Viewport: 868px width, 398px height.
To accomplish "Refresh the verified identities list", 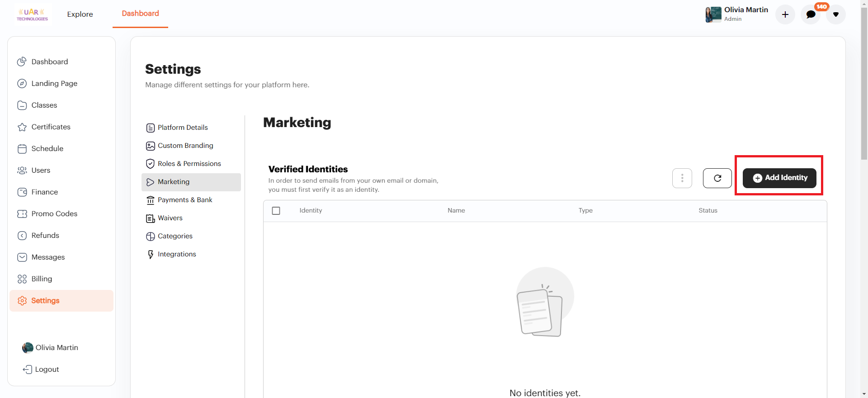I will [717, 178].
